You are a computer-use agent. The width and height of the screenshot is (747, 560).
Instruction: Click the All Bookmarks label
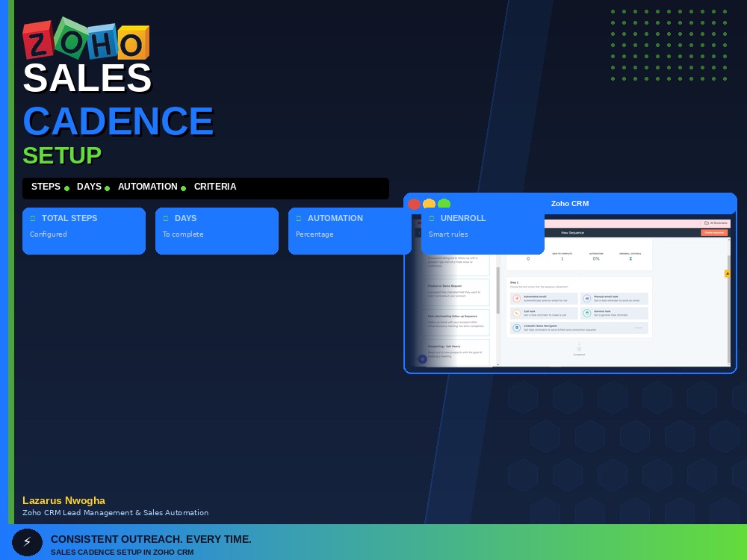719,223
